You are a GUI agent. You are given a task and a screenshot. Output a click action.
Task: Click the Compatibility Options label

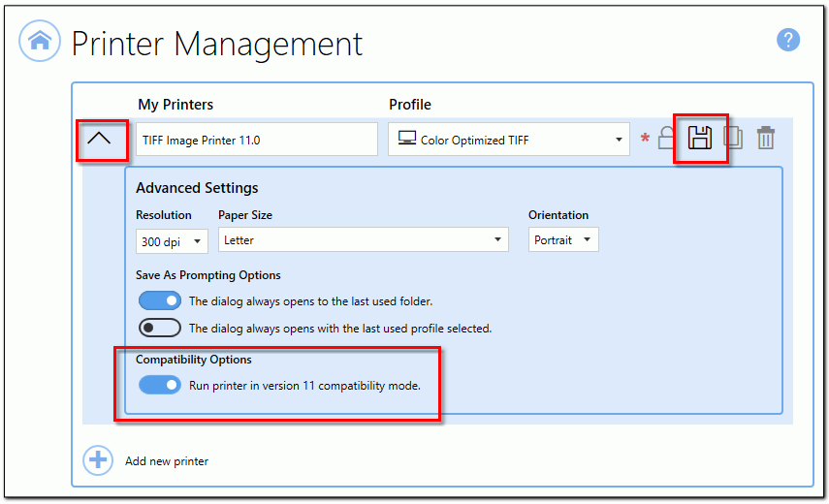(194, 360)
